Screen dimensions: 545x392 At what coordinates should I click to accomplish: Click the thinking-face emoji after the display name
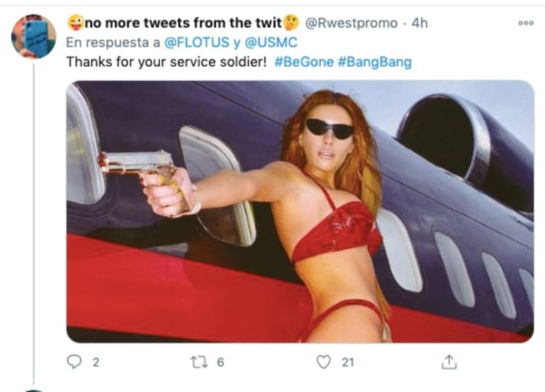point(291,23)
